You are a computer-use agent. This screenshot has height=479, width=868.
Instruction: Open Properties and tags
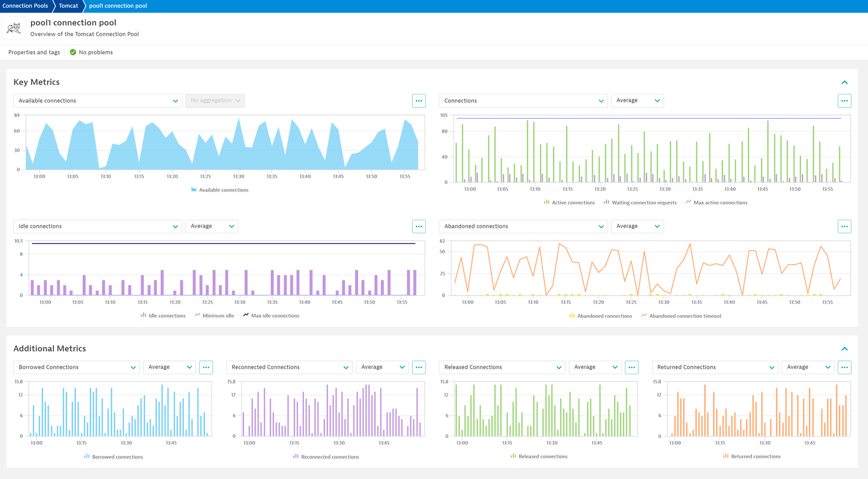(x=34, y=52)
